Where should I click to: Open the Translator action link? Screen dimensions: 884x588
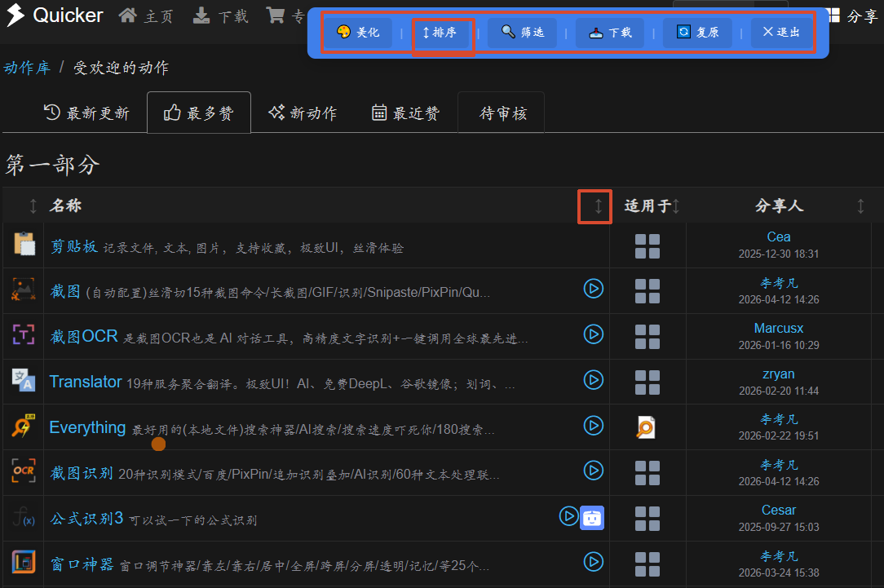click(86, 382)
